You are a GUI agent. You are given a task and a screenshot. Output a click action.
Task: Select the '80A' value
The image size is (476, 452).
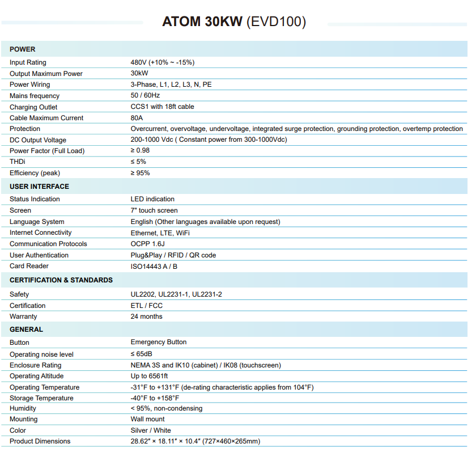click(137, 118)
